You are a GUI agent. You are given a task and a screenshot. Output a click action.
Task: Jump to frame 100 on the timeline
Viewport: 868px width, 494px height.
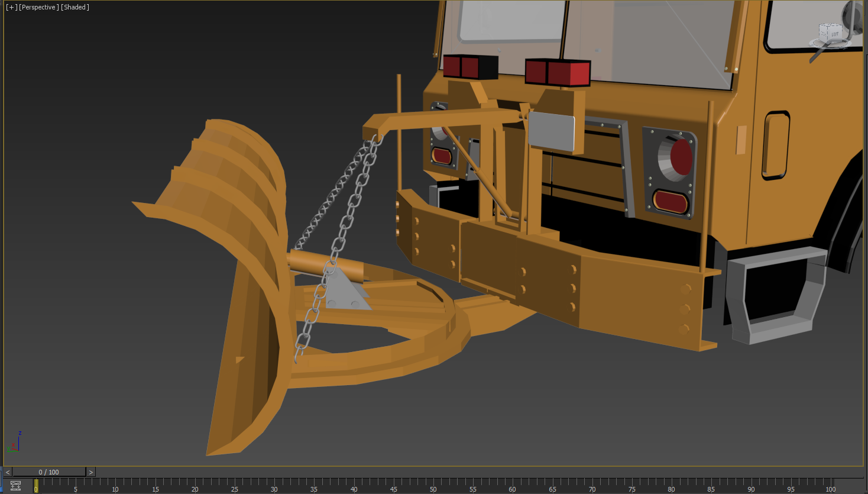831,486
